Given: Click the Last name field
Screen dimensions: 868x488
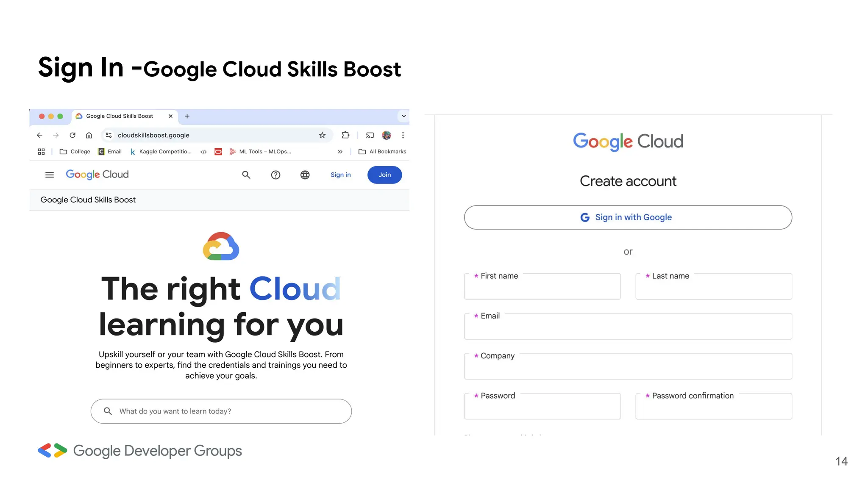Looking at the screenshot, I should click(x=713, y=286).
